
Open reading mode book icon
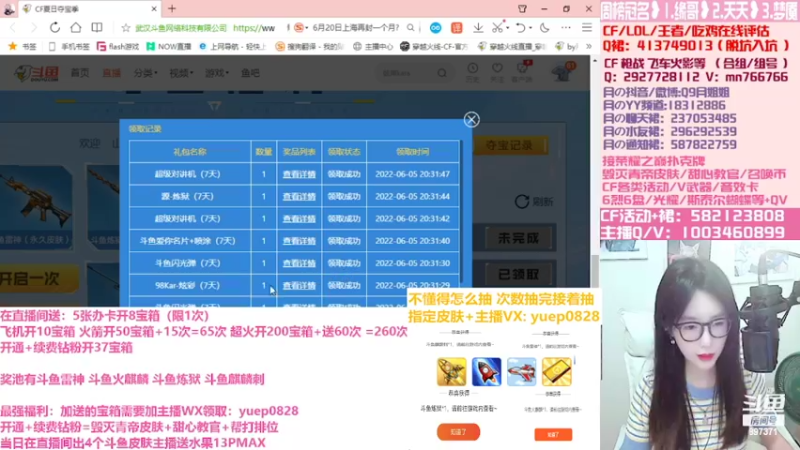pos(96,28)
